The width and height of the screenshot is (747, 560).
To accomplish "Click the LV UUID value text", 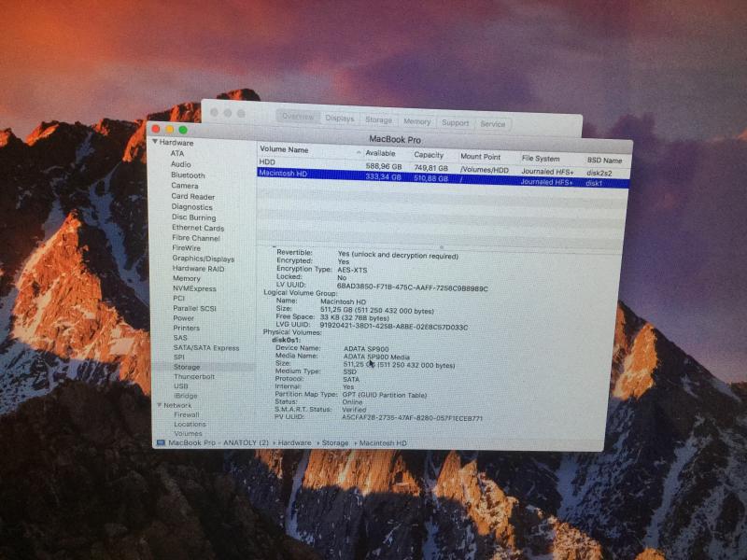I will coord(412,287).
